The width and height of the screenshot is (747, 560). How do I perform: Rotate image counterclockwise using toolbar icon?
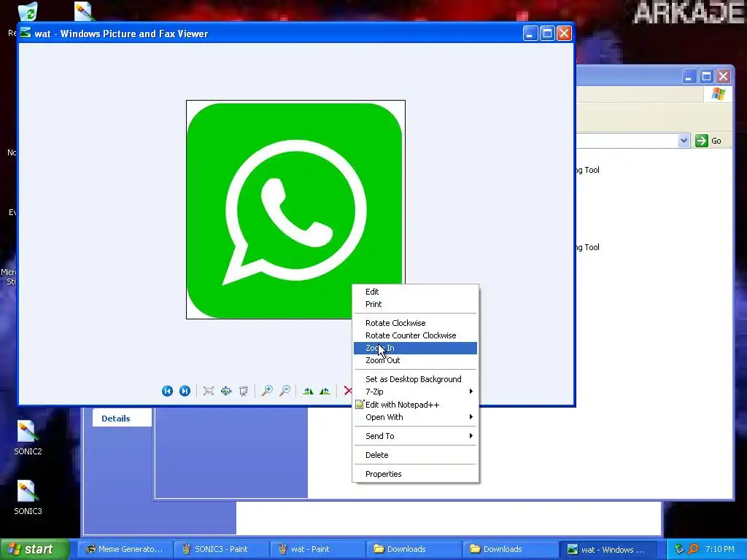pos(325,391)
